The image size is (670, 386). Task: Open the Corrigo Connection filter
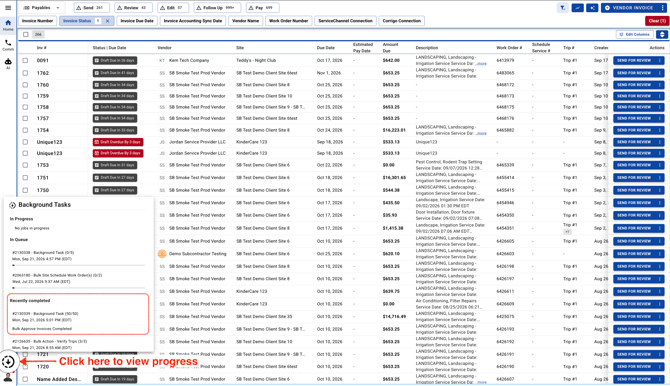(x=402, y=21)
